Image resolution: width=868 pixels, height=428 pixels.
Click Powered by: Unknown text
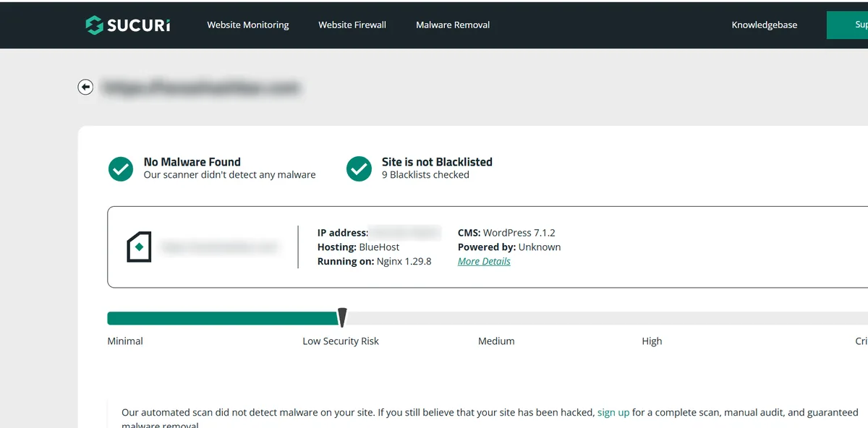click(509, 247)
